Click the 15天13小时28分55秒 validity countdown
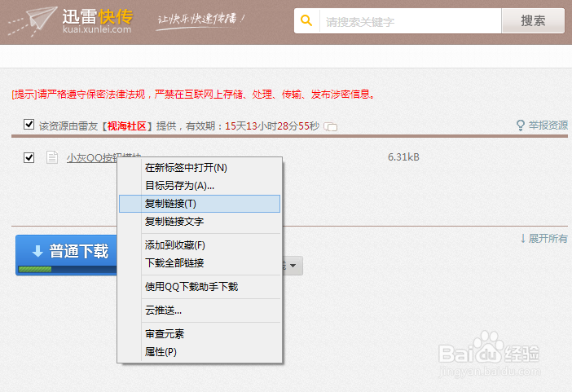 (x=272, y=126)
